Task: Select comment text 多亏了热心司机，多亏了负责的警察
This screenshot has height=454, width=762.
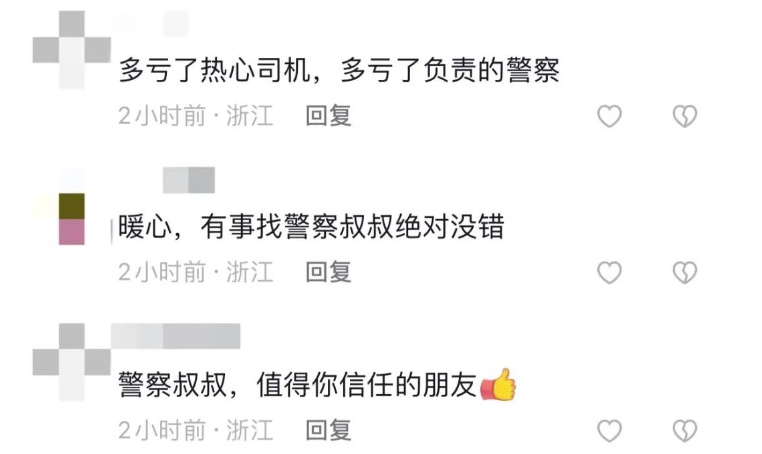Action: [x=339, y=70]
